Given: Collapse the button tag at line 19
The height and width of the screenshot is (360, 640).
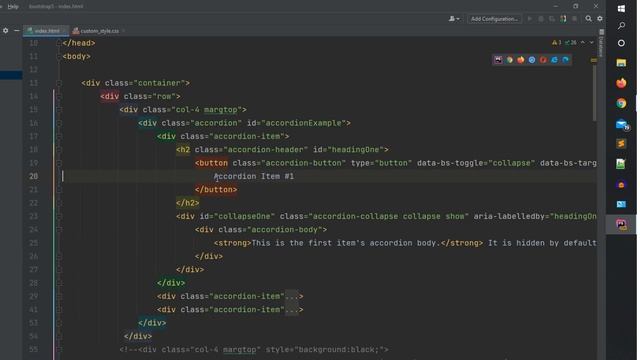Looking at the screenshot, I should tap(59, 163).
